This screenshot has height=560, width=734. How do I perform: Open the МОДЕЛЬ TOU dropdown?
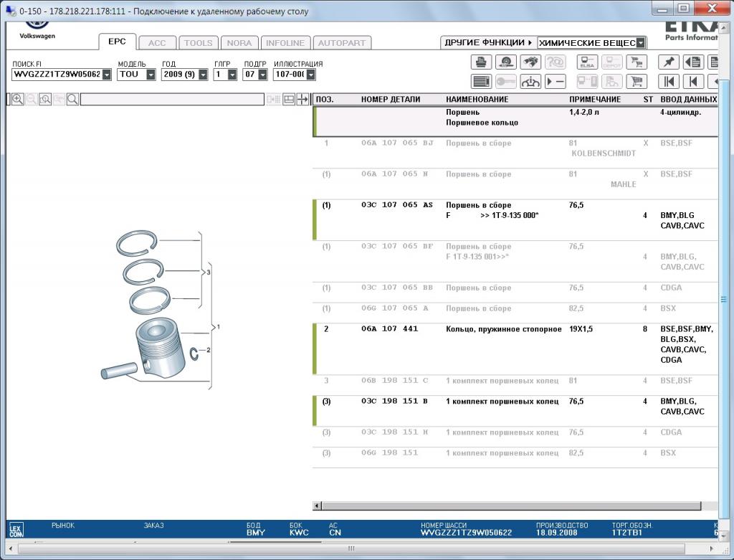point(151,75)
